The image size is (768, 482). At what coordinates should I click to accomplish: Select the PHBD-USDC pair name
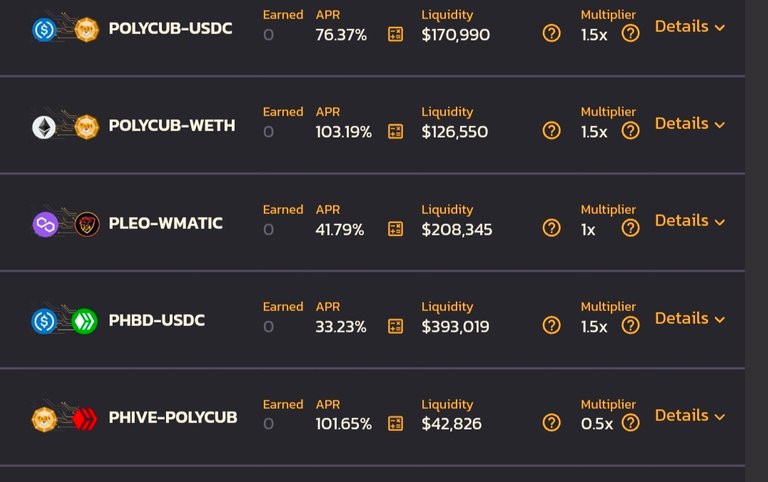tap(157, 320)
